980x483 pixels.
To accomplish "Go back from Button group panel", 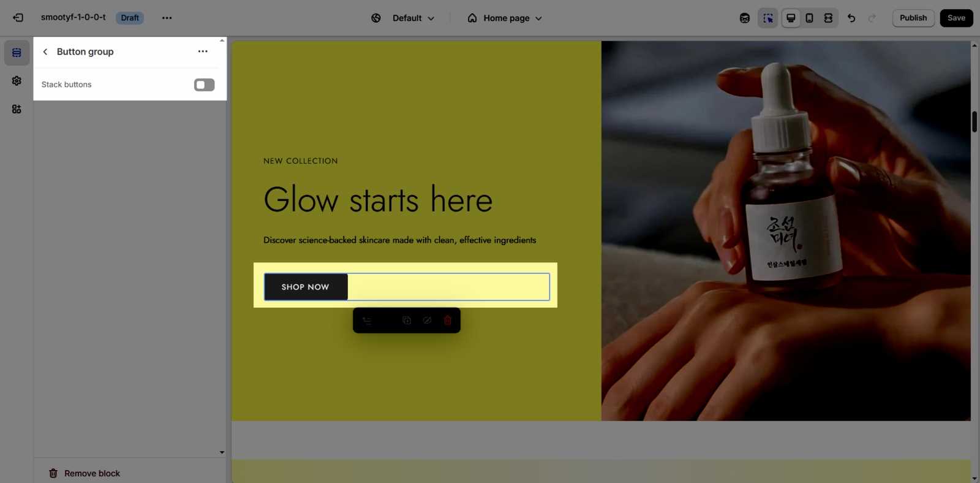I will coord(45,51).
